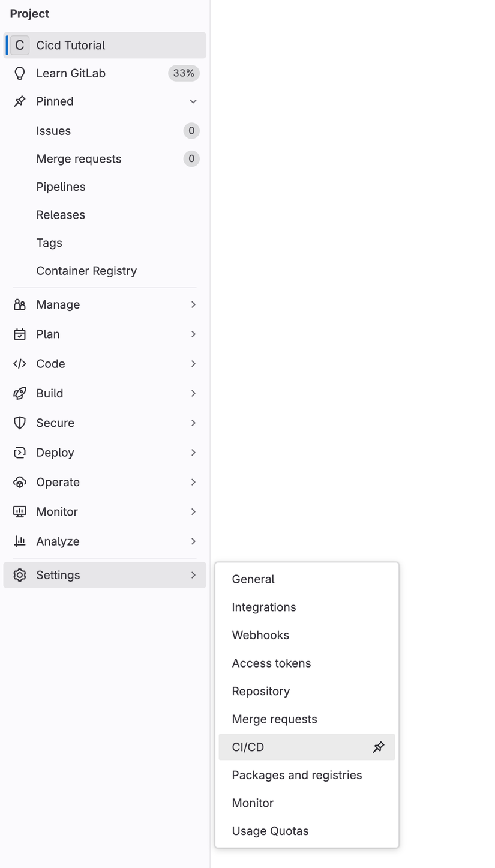Click the Analyze chart icon

pos(20,541)
